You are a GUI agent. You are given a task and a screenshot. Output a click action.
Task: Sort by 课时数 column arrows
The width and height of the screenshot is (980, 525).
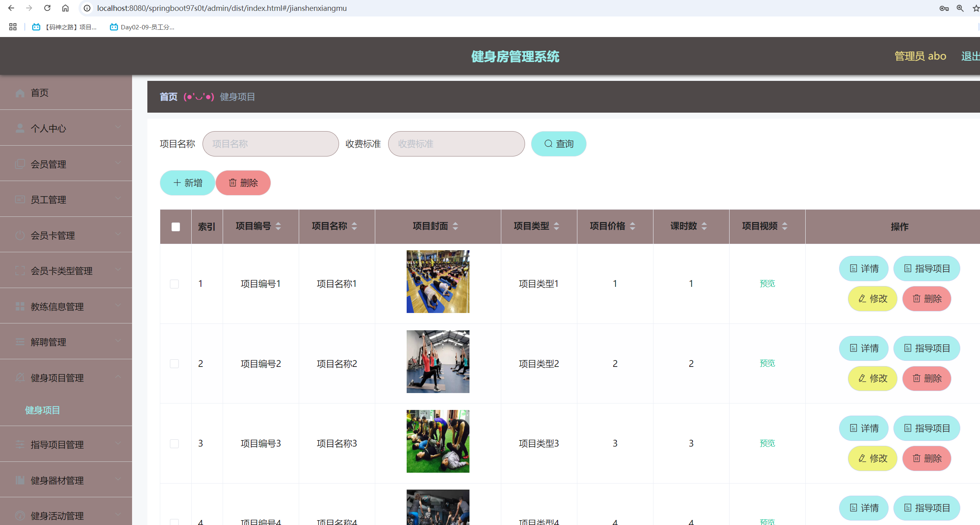pyautogui.click(x=704, y=226)
